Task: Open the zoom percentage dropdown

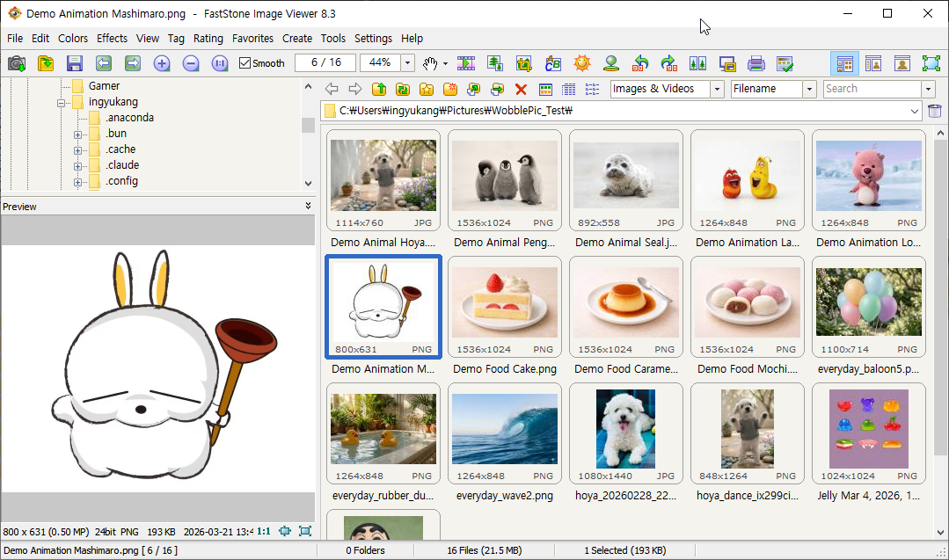Action: [x=407, y=63]
